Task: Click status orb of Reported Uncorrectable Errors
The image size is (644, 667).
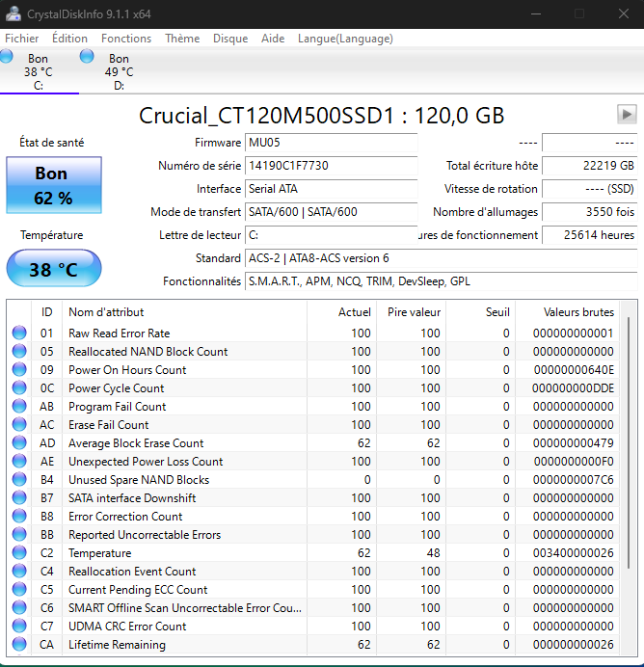Action: click(19, 534)
